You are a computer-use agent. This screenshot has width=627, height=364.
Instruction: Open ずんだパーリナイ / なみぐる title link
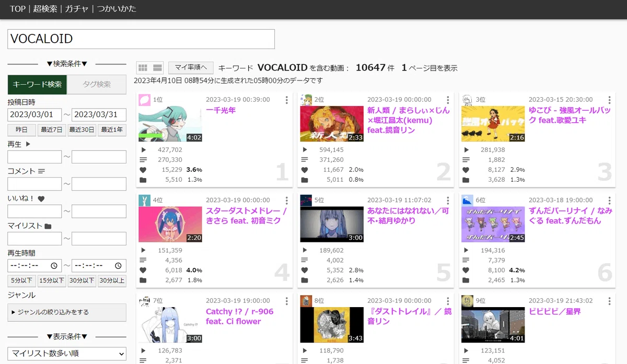571,216
